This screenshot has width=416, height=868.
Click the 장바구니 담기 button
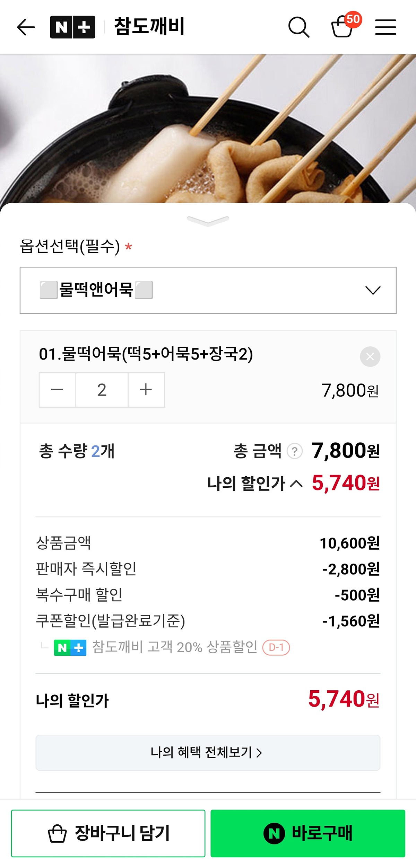coord(108,833)
